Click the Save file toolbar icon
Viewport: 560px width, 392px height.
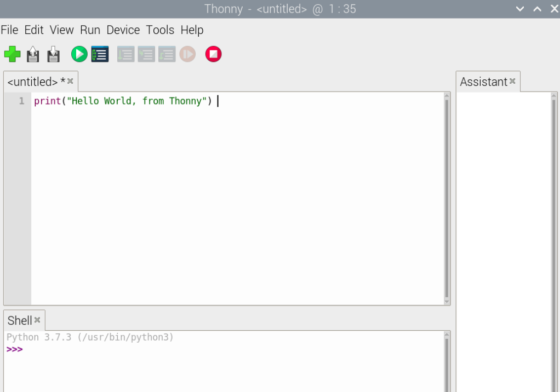(x=54, y=54)
